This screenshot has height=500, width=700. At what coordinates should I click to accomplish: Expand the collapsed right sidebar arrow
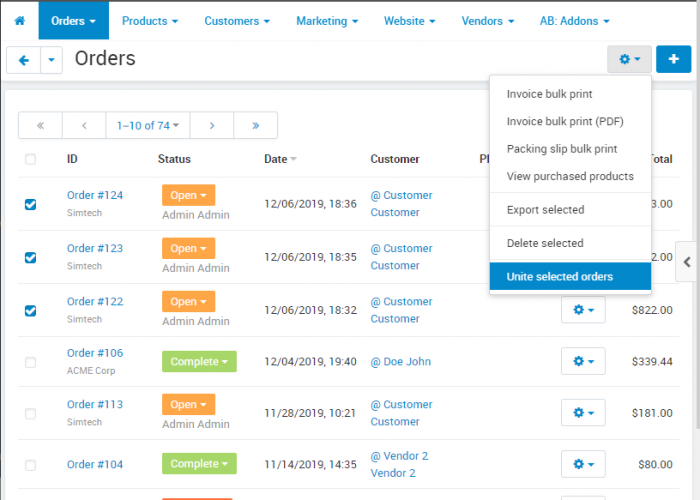pos(687,262)
